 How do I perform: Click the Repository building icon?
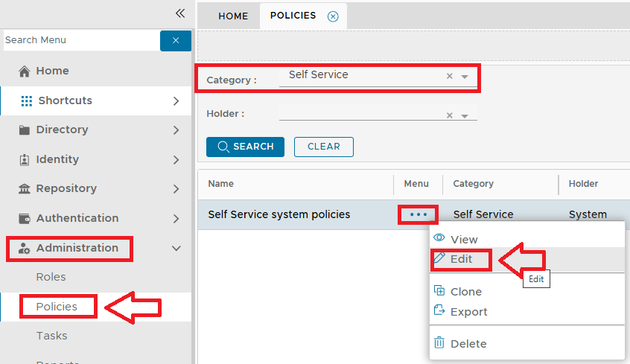(25, 189)
